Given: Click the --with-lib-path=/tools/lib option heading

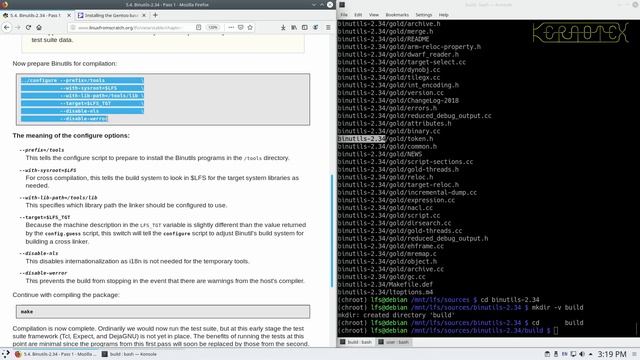Looking at the screenshot, I should (x=58, y=197).
